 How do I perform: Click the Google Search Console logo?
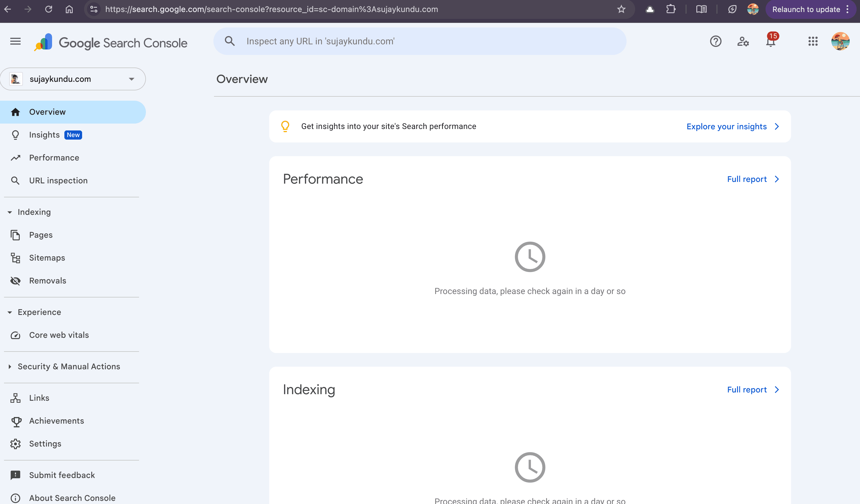pyautogui.click(x=110, y=42)
